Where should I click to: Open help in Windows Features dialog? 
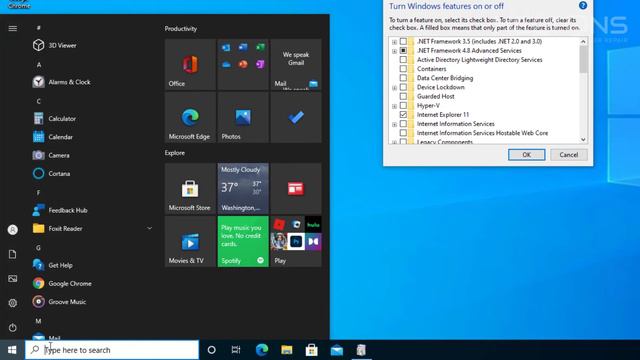tap(583, 5)
